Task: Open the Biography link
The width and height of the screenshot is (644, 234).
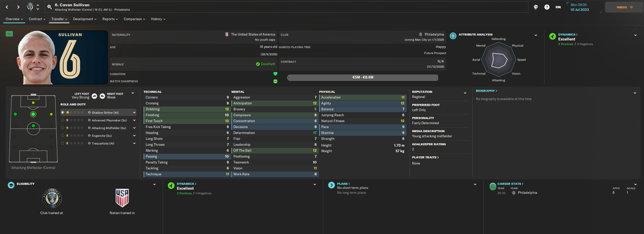Action: click(x=487, y=91)
